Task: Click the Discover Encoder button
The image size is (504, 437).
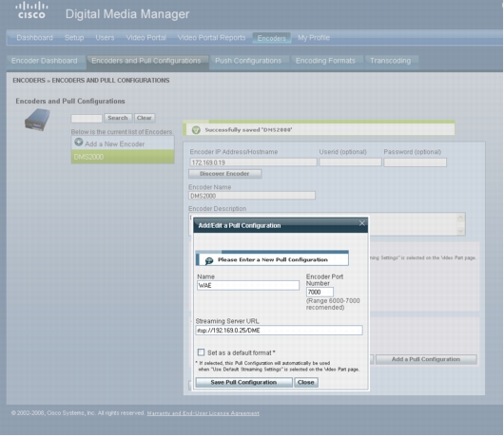Action: 224,174
